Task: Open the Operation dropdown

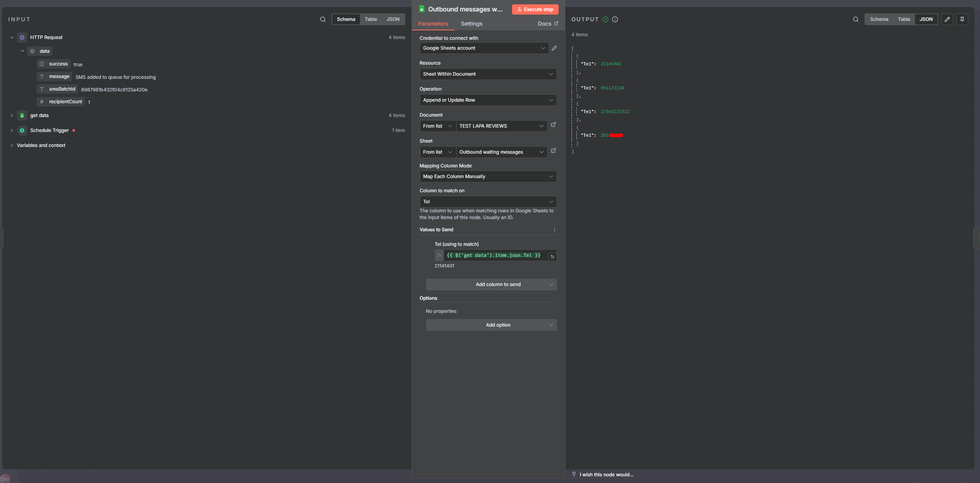Action: tap(488, 100)
